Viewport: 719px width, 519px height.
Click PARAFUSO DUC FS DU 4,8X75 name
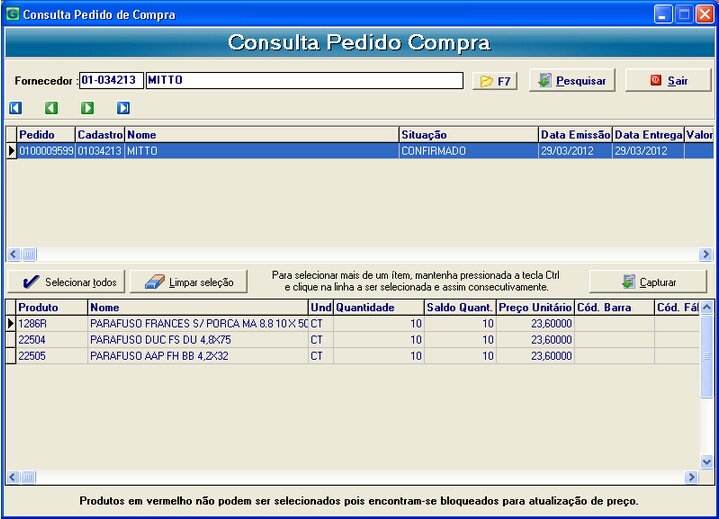click(x=160, y=340)
